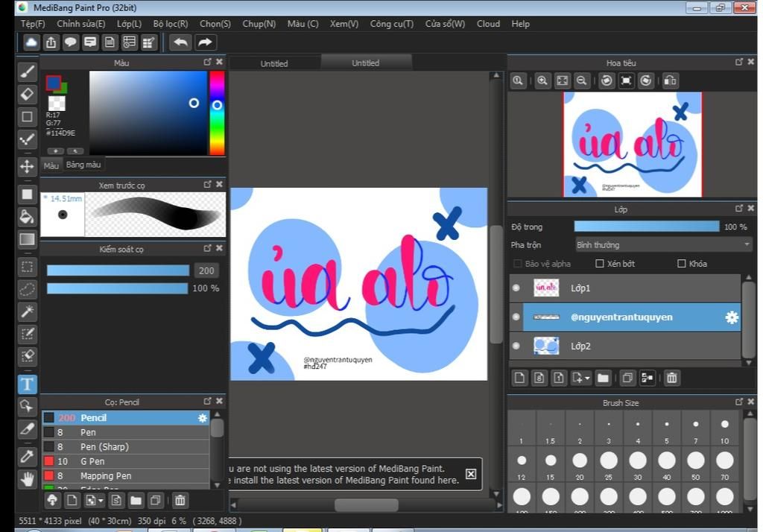Screen dimensions: 763x532
Task: Zoom out on the navigator preview
Action: click(x=581, y=80)
